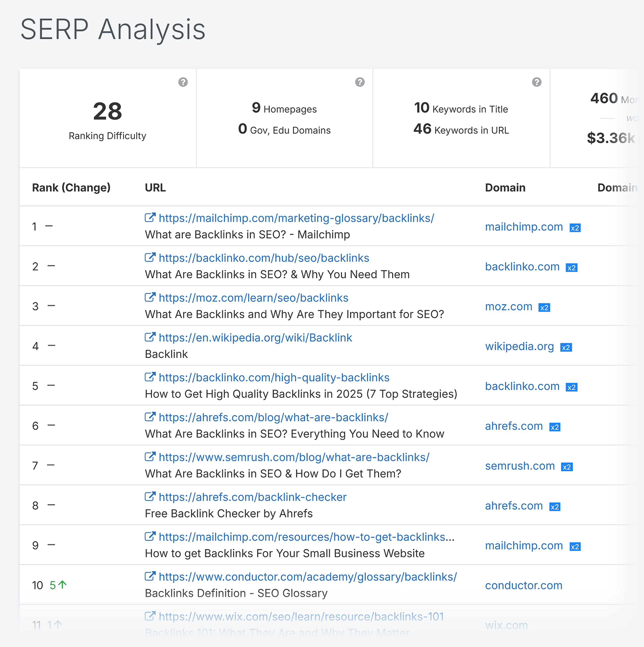The height and width of the screenshot is (647, 644).
Task: Click "Free Backlink Checker by Ahrefs" title
Action: [x=228, y=514]
